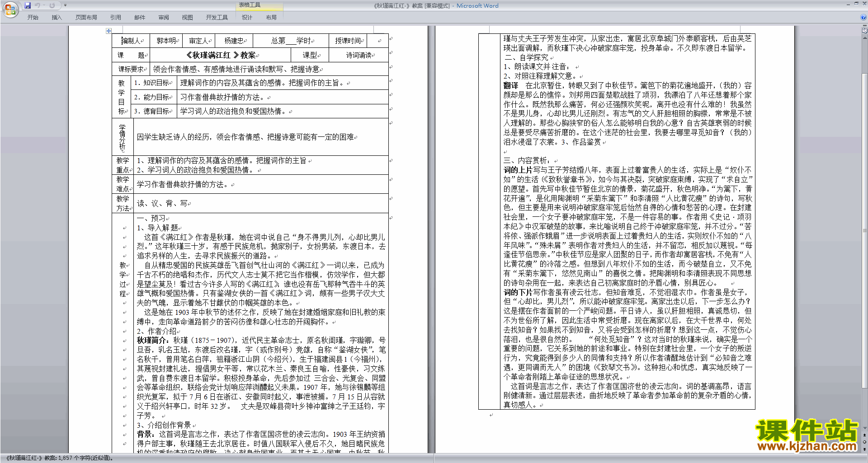Click the 课标要求 label cell

point(131,69)
